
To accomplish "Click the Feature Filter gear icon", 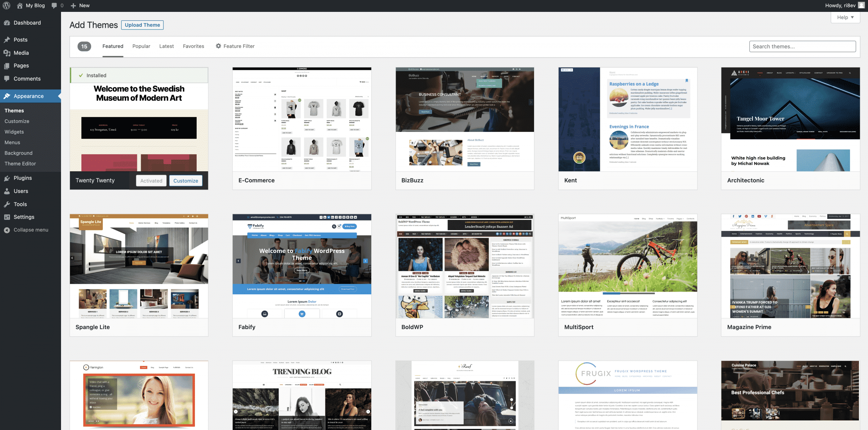I will coord(218,46).
